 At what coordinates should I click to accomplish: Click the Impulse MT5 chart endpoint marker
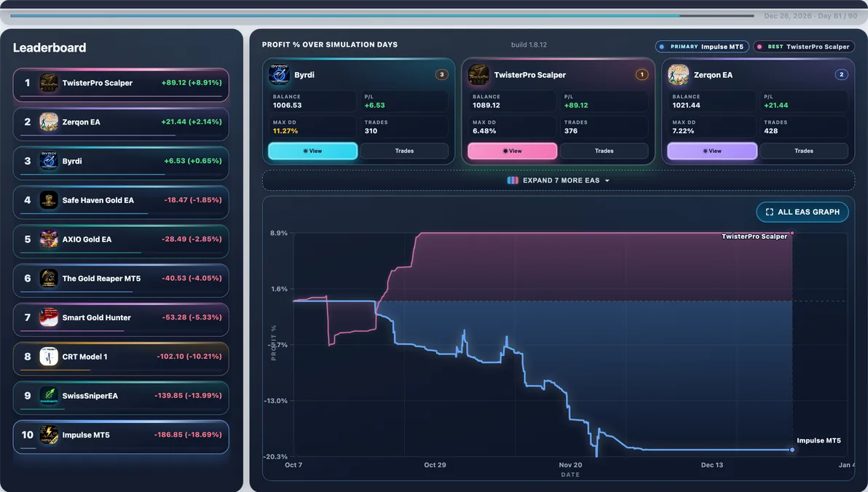coord(792,450)
